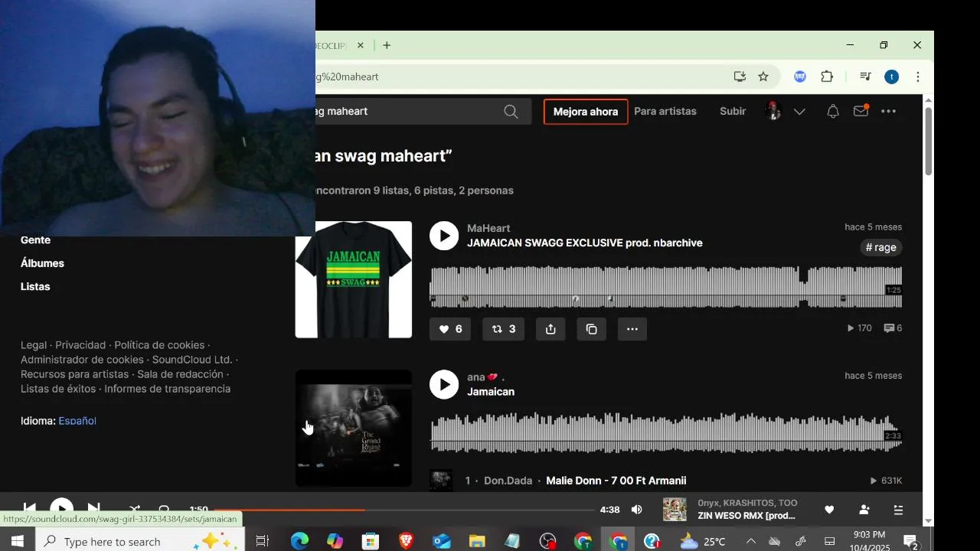Filter results by Gente
Image resolution: width=980 pixels, height=551 pixels.
point(35,240)
